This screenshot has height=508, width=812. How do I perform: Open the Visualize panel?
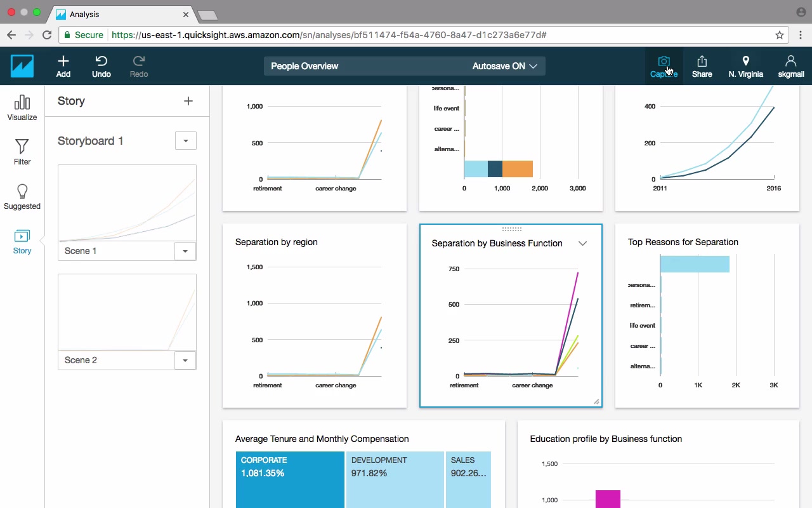click(22, 108)
